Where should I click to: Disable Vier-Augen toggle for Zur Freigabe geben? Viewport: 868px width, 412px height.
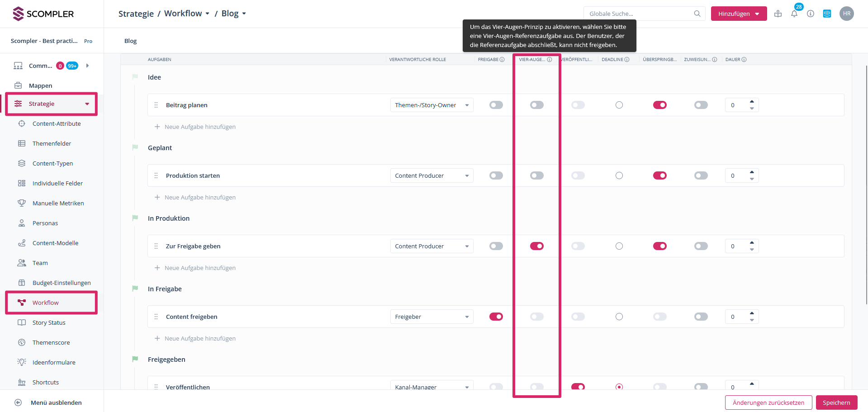(x=537, y=246)
